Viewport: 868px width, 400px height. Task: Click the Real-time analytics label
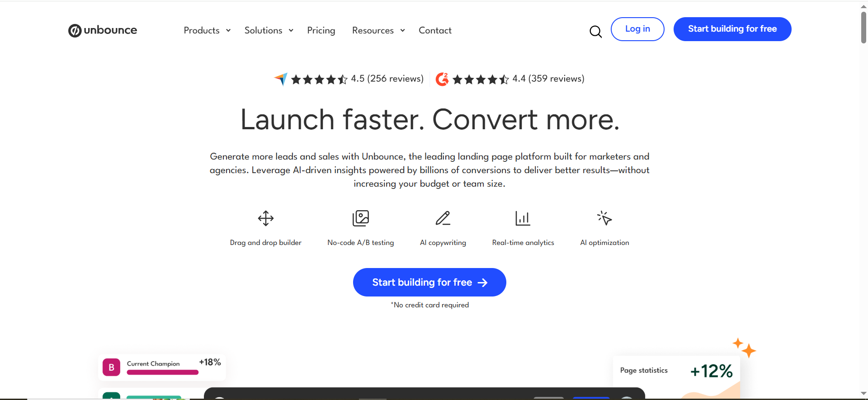click(x=523, y=243)
